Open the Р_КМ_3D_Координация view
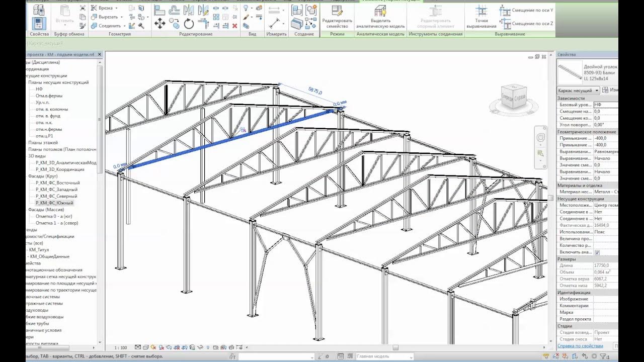Image resolution: width=644 pixels, height=362 pixels. pyautogui.click(x=60, y=169)
